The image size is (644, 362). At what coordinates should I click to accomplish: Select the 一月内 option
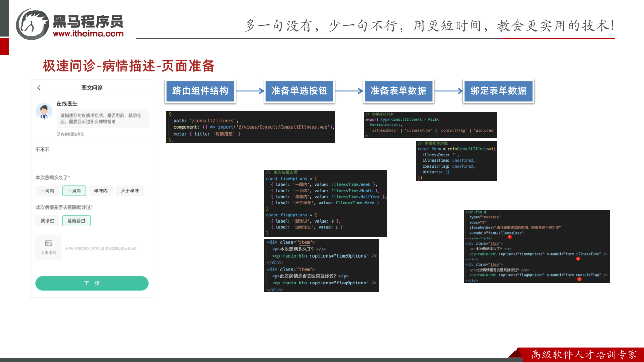(x=74, y=191)
